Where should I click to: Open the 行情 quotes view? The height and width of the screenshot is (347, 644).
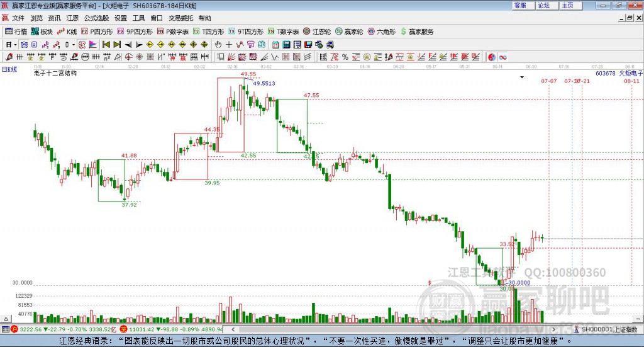click(x=16, y=31)
